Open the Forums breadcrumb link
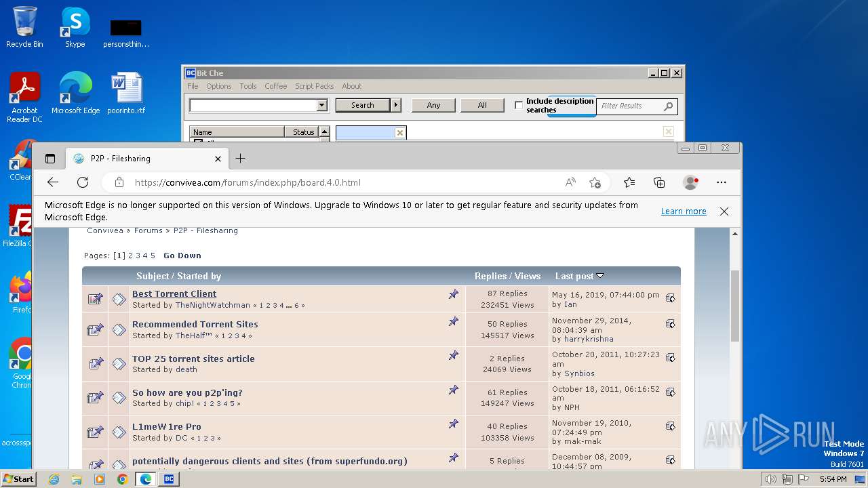Screen dimensions: 868x488 click(x=149, y=230)
